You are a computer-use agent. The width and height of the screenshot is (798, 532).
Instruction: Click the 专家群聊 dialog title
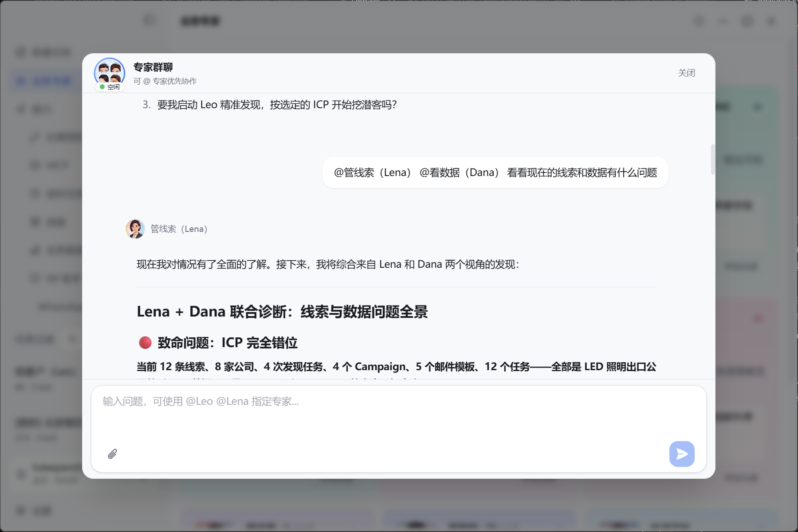point(153,67)
